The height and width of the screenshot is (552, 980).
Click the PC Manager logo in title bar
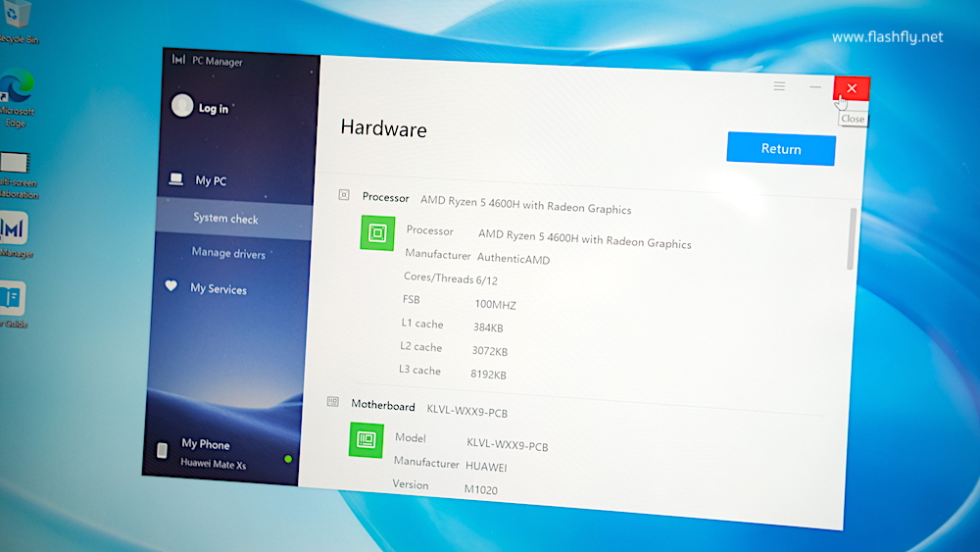coord(178,60)
